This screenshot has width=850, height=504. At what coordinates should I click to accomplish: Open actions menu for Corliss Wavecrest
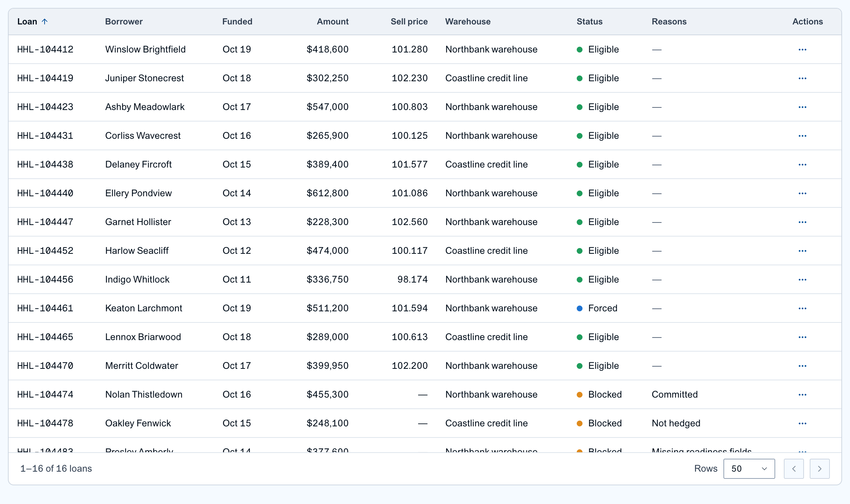802,136
